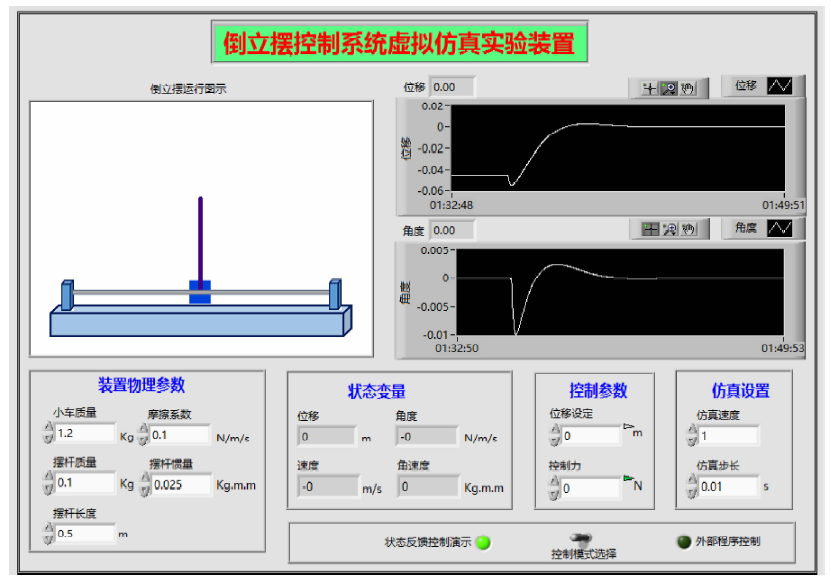Image resolution: width=831 pixels, height=583 pixels.
Task: Select crosshair cursor tool on 角度 graph palette
Action: 650,229
